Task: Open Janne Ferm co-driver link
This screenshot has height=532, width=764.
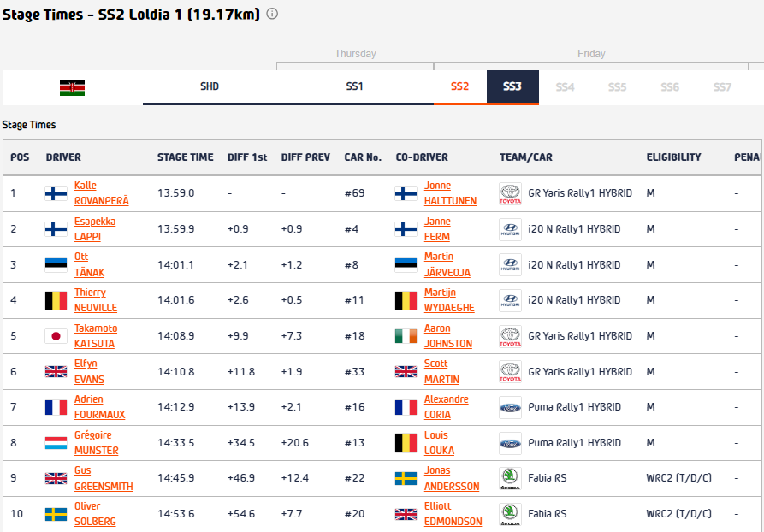Action: (x=437, y=229)
